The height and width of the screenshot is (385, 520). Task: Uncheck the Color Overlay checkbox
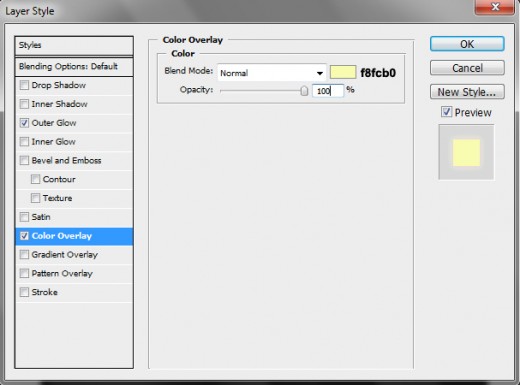coord(24,236)
